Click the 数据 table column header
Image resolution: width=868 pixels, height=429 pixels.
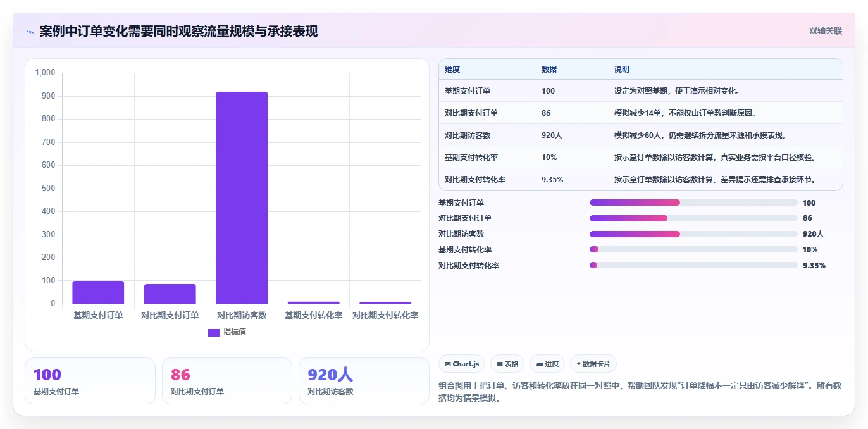[x=549, y=70]
